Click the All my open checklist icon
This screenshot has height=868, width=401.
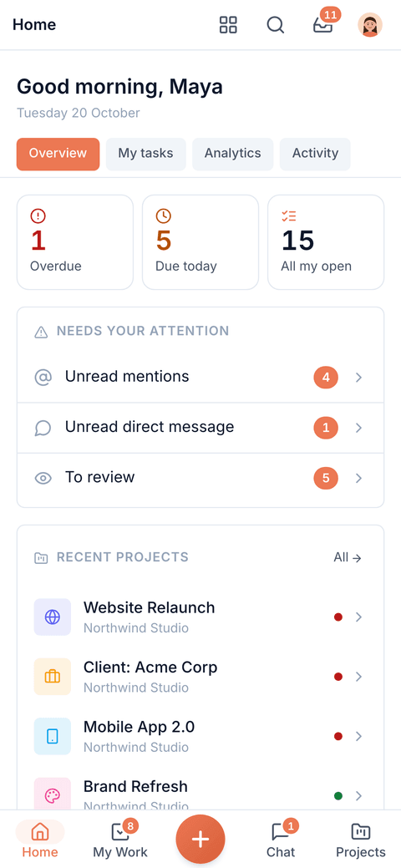tap(288, 216)
